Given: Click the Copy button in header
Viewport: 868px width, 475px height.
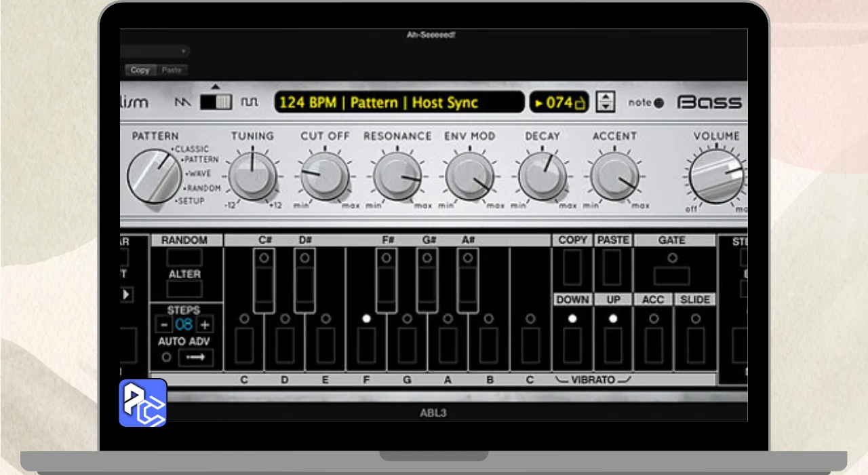Looking at the screenshot, I should click(140, 70).
